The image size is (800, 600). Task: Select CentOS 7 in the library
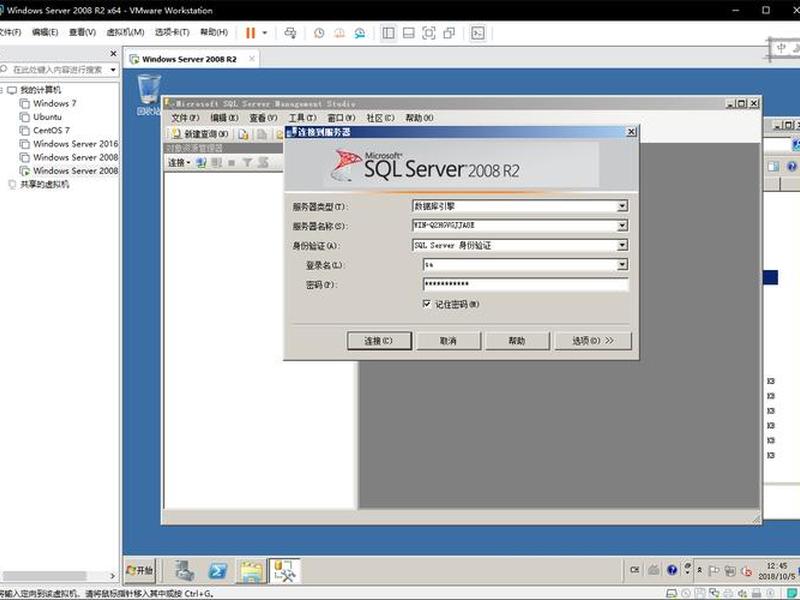tap(52, 130)
